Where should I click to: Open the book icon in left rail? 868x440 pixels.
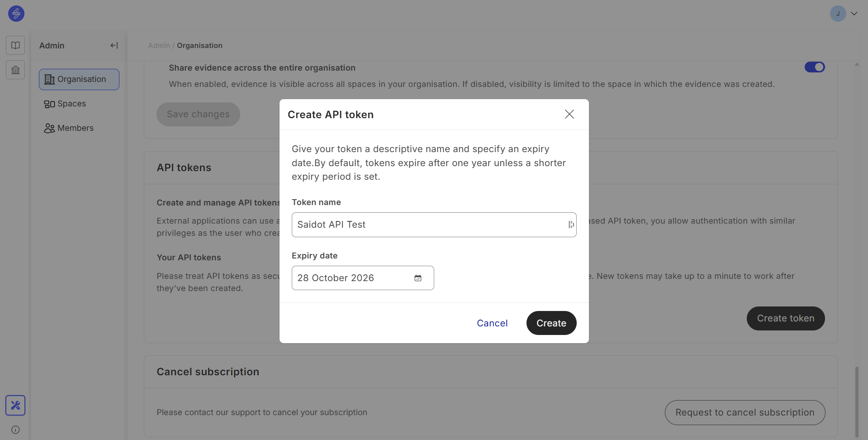click(15, 45)
